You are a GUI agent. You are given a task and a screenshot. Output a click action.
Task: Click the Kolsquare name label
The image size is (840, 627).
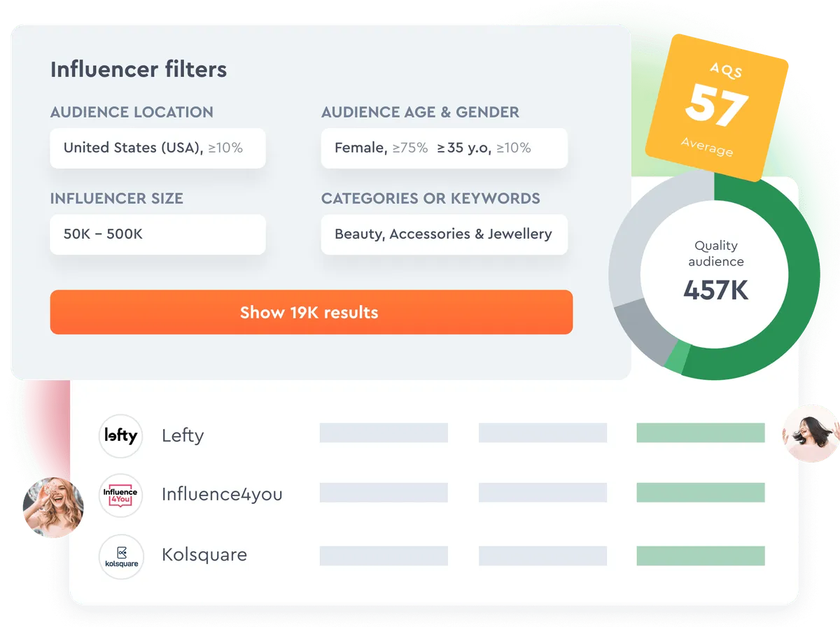pyautogui.click(x=204, y=555)
